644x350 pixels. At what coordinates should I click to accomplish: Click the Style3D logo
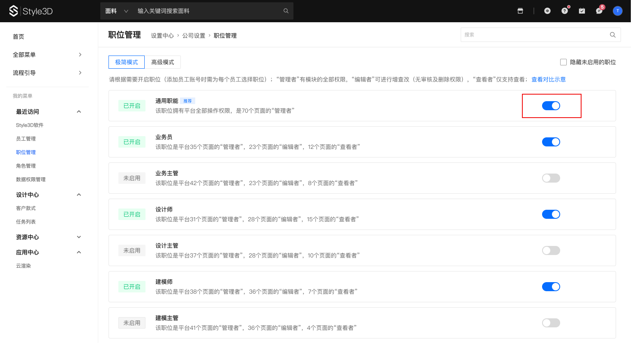coord(31,11)
